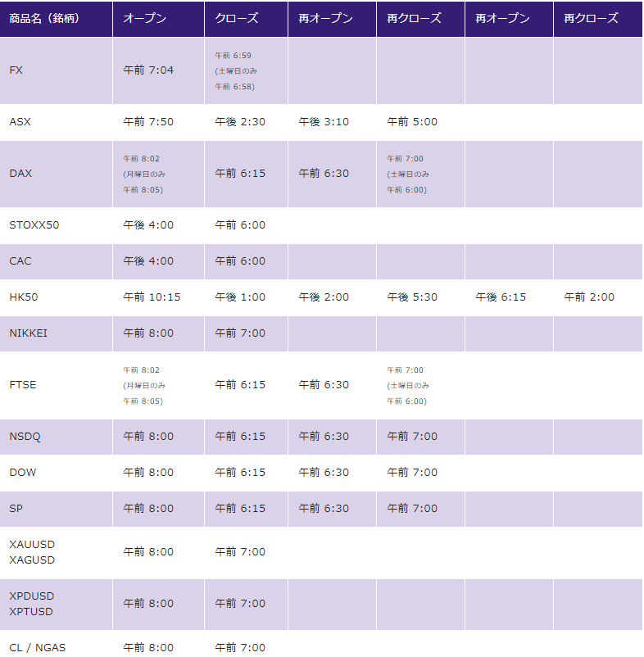Select the オープン column header
This screenshot has height=657, width=644.
(144, 19)
